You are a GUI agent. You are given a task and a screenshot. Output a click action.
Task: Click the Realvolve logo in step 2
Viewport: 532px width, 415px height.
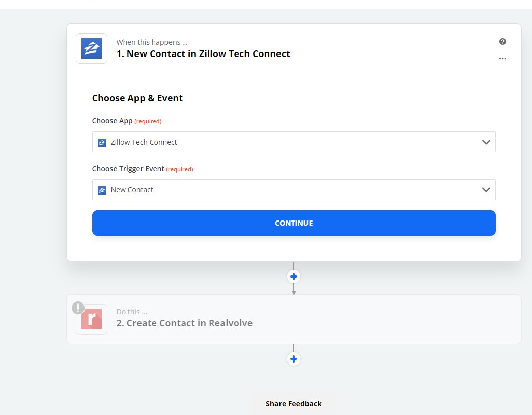tap(92, 319)
